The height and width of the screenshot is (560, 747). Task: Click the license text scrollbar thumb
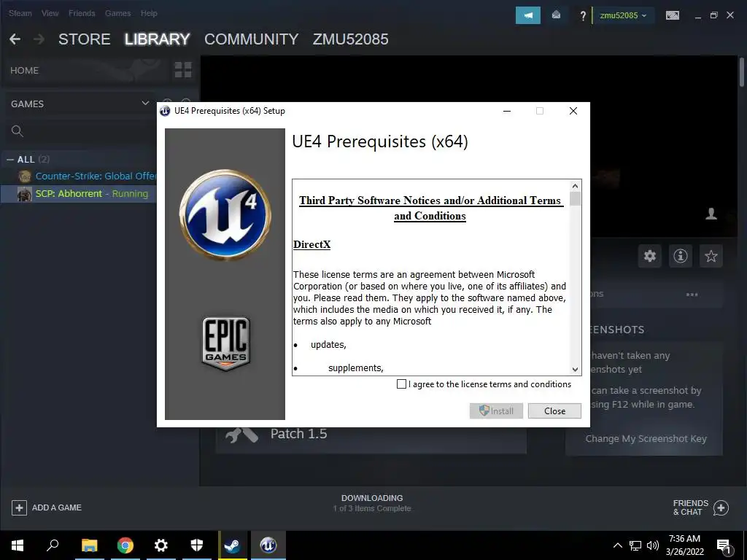575,198
